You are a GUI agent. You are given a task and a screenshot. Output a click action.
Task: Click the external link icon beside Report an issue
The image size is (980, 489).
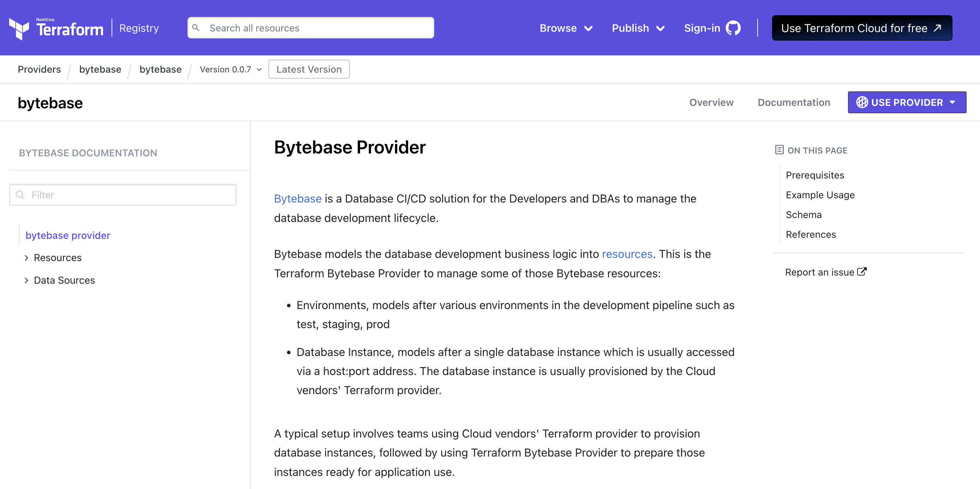[862, 272]
